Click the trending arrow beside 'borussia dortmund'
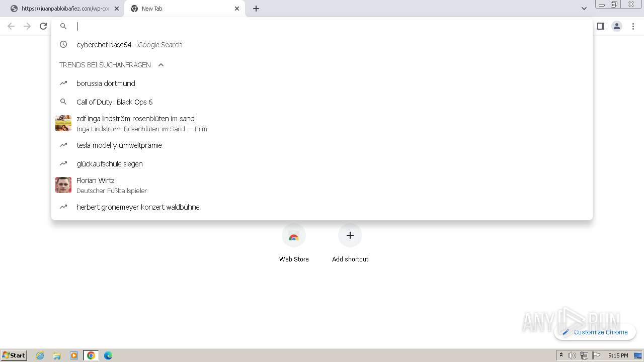Viewport: 644px width, 362px height. click(63, 83)
